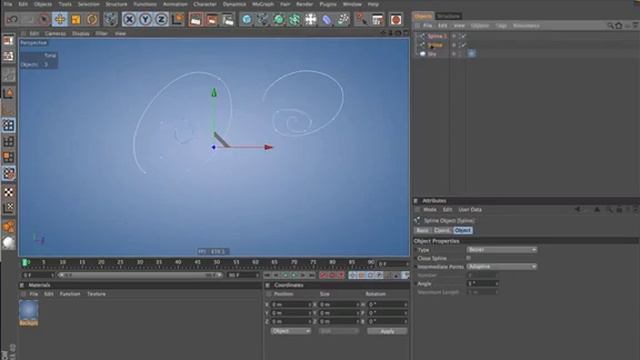640x360 pixels.
Task: Click the green Array modeling objects icon
Action: [x=294, y=19]
